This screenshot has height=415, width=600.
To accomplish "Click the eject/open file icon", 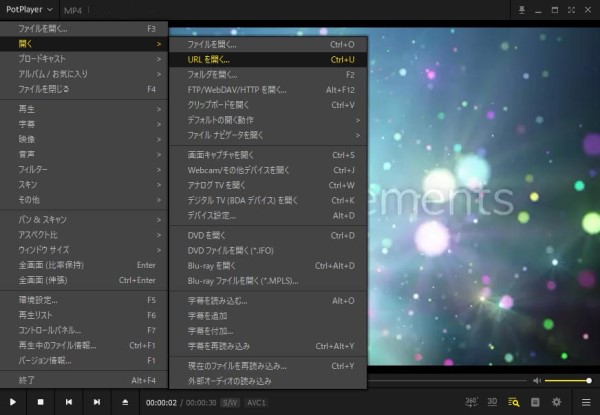I will 125,402.
